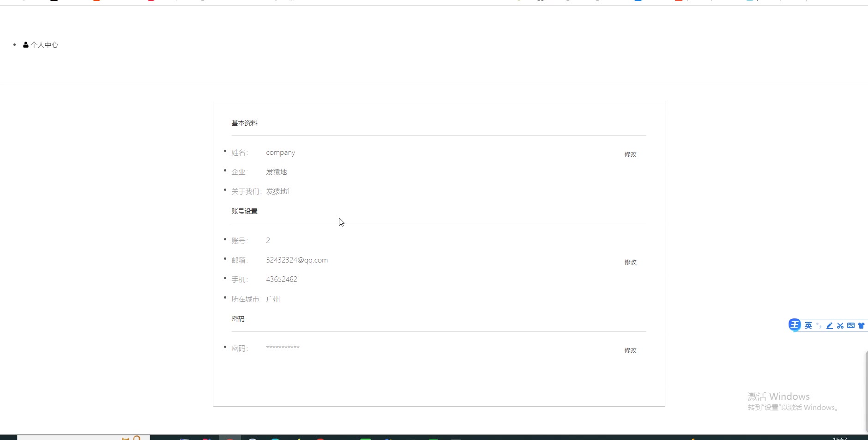Open the Wubi input method logo

point(794,325)
